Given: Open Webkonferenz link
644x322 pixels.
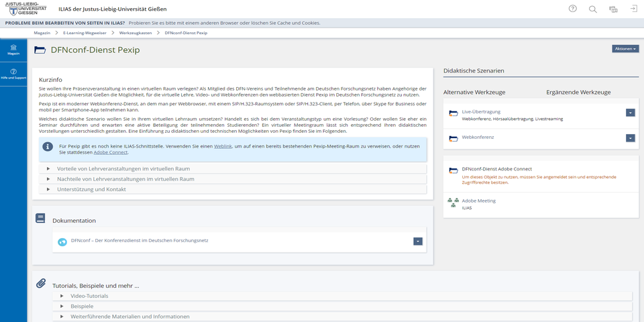Looking at the screenshot, I should click(x=478, y=137).
